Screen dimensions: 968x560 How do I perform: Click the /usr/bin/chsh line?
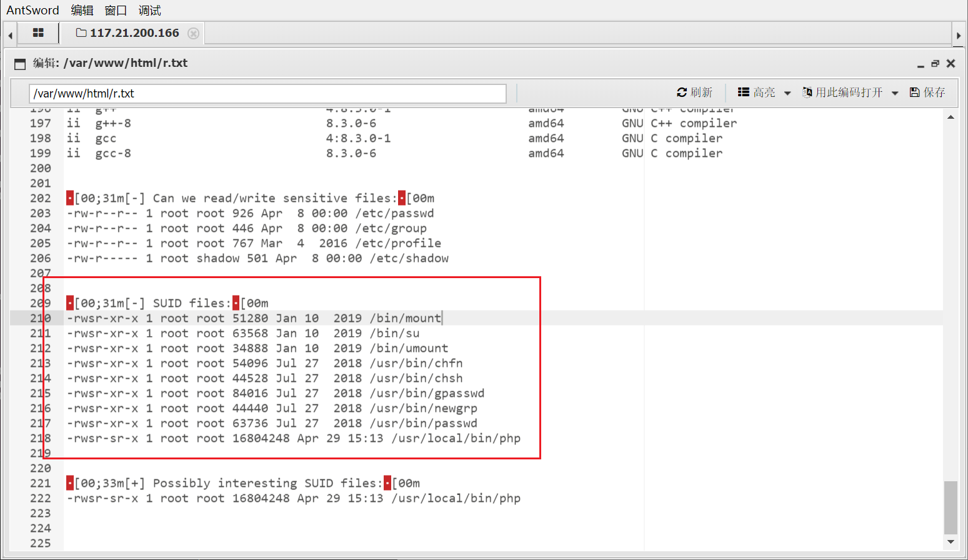click(265, 378)
